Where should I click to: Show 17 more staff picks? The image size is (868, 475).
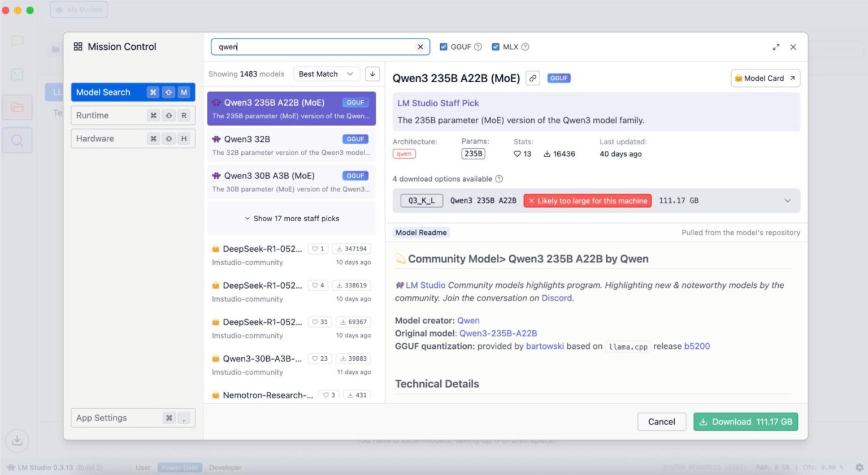tap(292, 218)
